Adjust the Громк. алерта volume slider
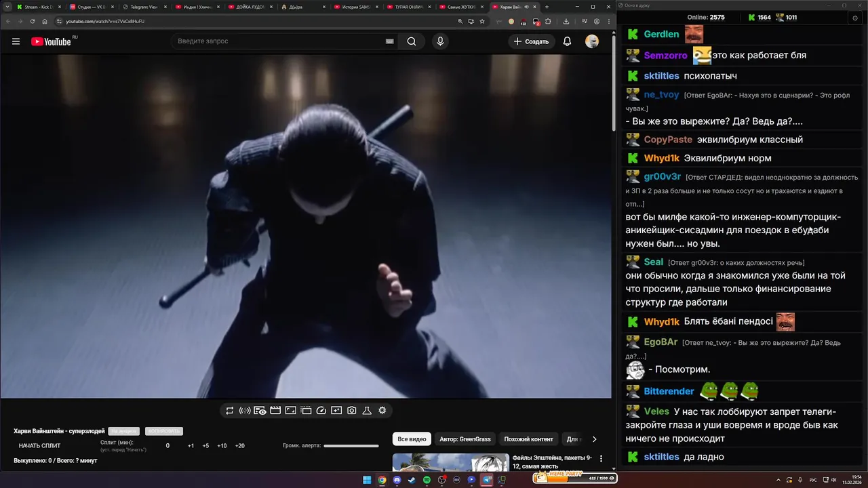Screen dimensions: 868x488 pos(351,446)
